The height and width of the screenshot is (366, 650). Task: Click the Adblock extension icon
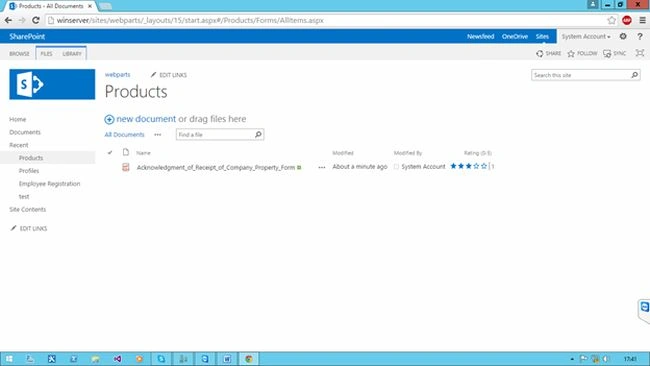tap(627, 20)
